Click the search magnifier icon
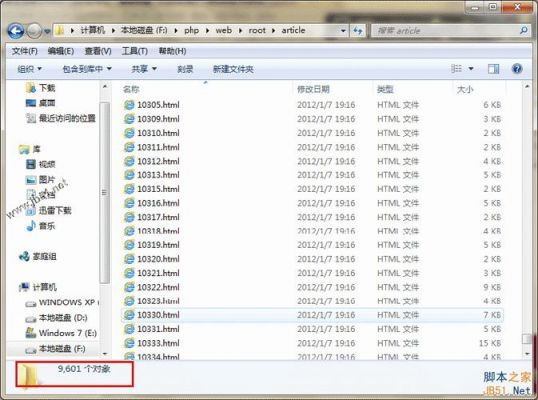The image size is (538, 400). pyautogui.click(x=524, y=31)
